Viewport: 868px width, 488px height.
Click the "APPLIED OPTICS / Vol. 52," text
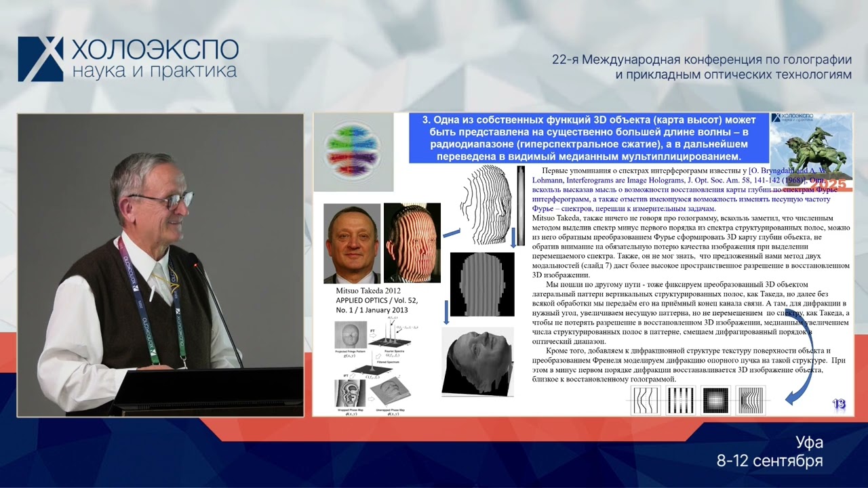tap(378, 300)
